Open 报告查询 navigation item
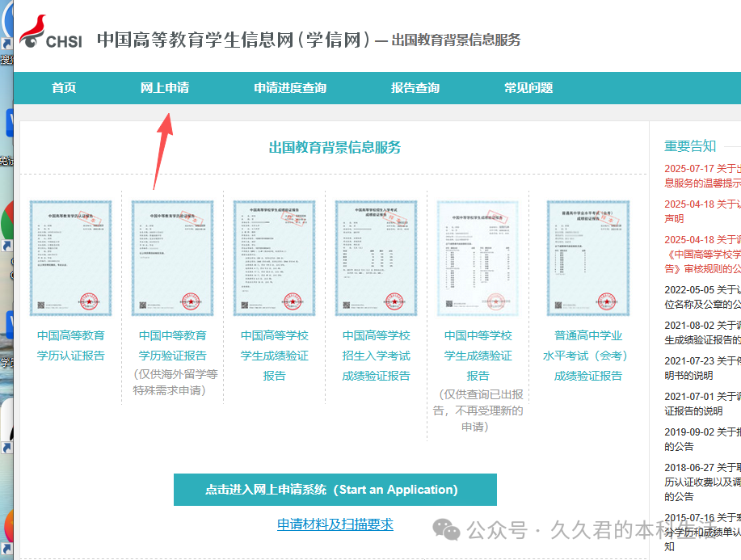The height and width of the screenshot is (560, 741). (415, 88)
